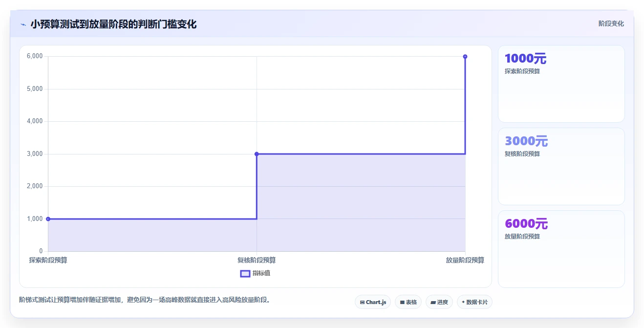Viewport: 644px width, 328px height.
Task: Select the 1000元 exploration budget card
Action: (x=561, y=84)
